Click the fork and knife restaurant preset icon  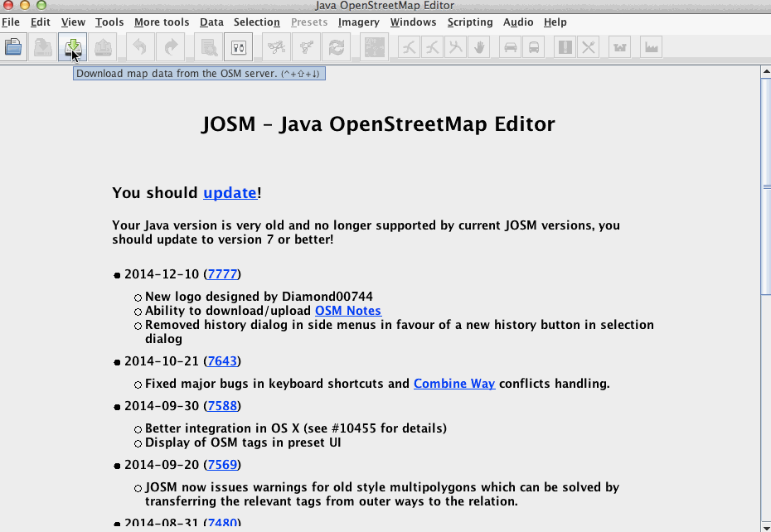pyautogui.click(x=589, y=47)
